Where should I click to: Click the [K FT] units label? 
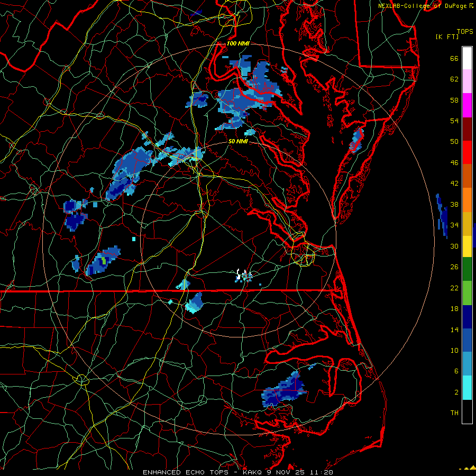447,36
